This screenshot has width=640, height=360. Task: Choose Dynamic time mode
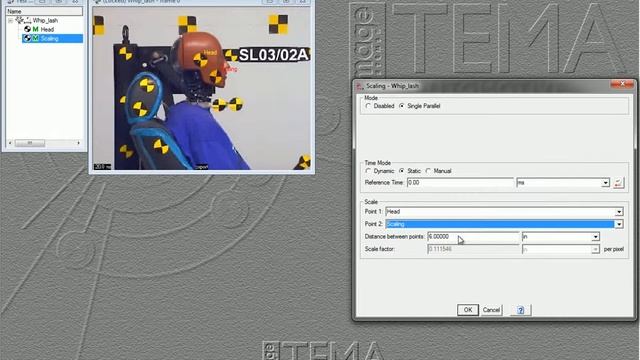[x=368, y=171]
